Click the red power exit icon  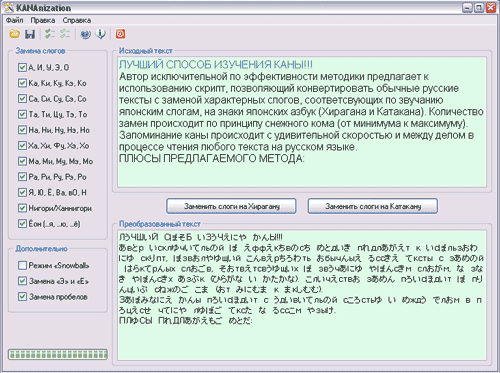(x=120, y=34)
